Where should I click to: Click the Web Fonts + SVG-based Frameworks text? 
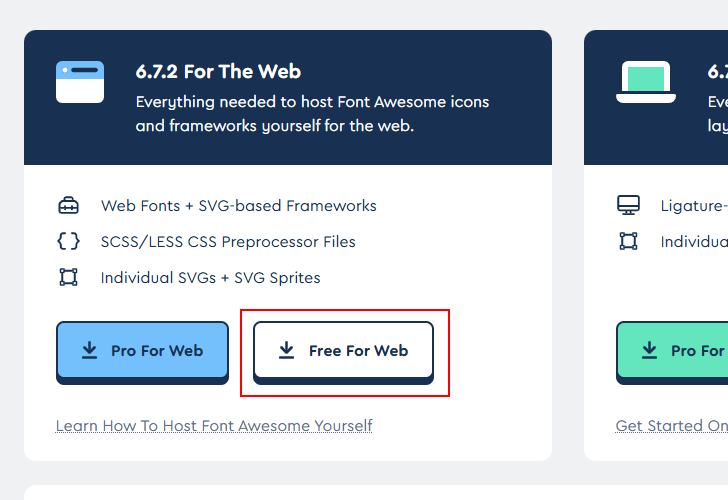(x=238, y=206)
